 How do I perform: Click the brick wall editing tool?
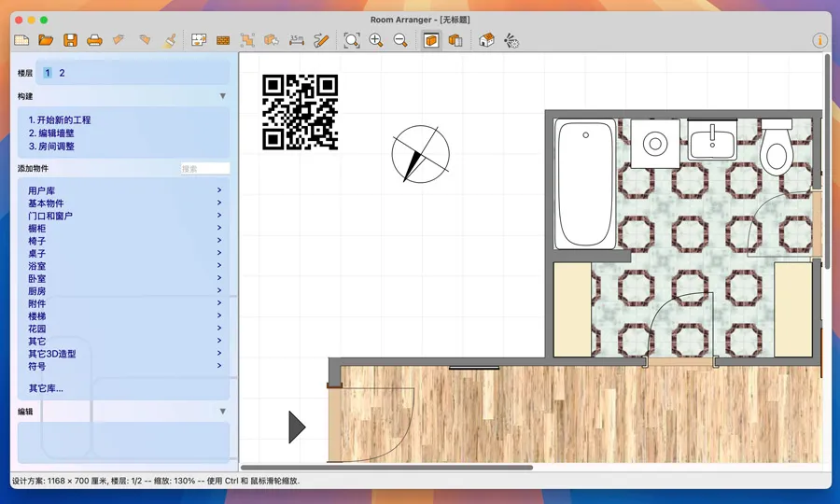(223, 40)
